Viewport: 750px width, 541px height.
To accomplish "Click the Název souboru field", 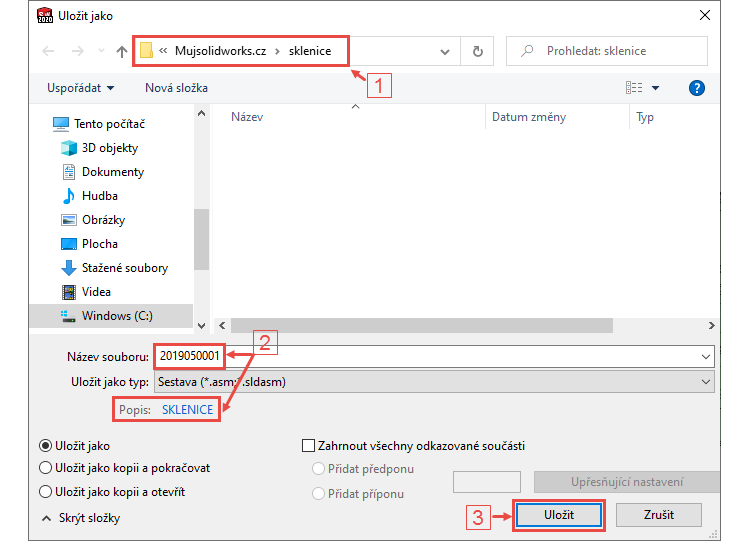I will (x=434, y=356).
